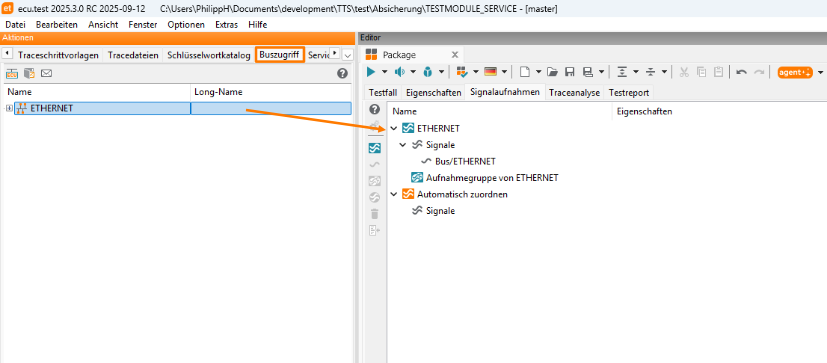The width and height of the screenshot is (827, 363).
Task: Open the dropdown beside the checklist icon
Action: 476,72
